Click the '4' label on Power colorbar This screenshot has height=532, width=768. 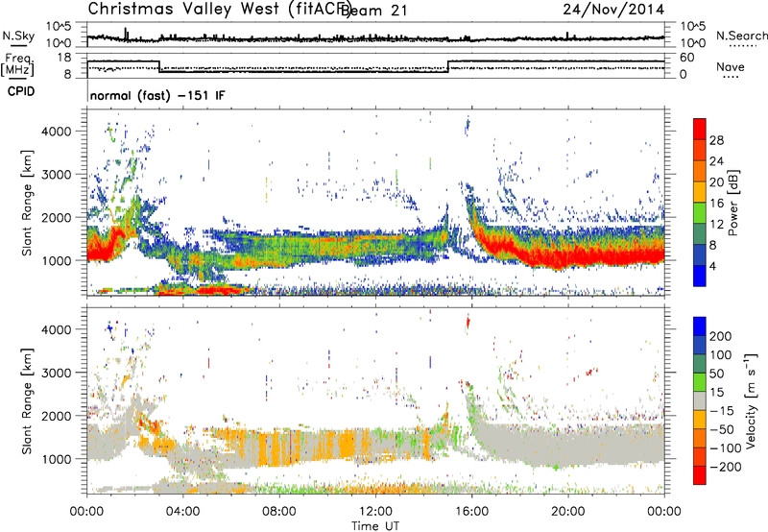[x=713, y=266]
